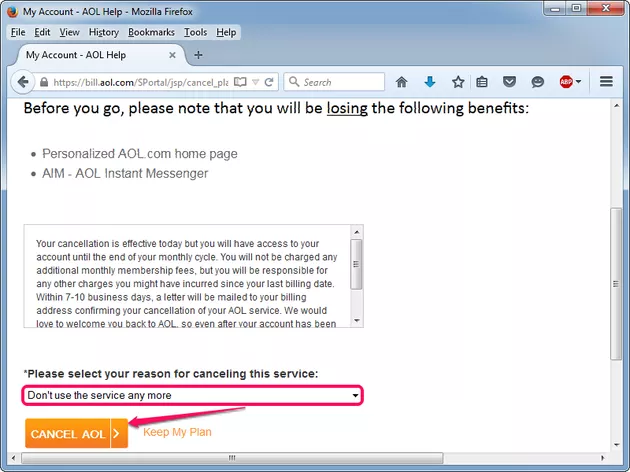Open the cancellation reason dropdown

[x=192, y=395]
